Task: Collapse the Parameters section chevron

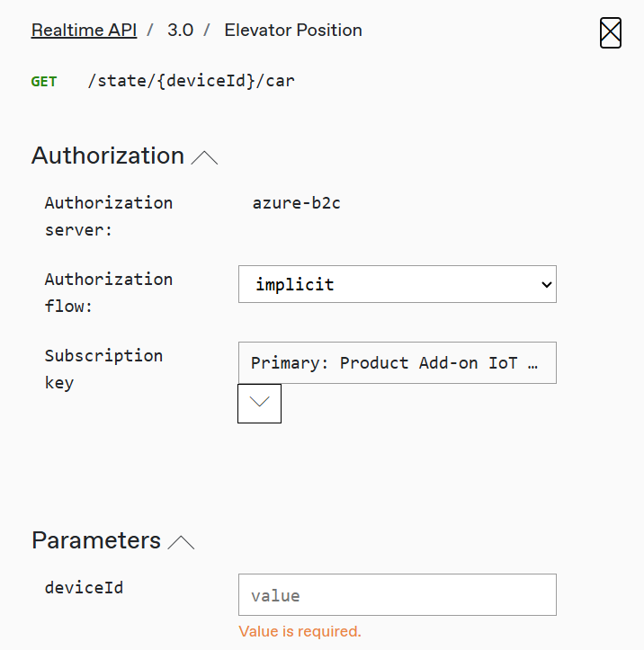Action: pos(181,543)
